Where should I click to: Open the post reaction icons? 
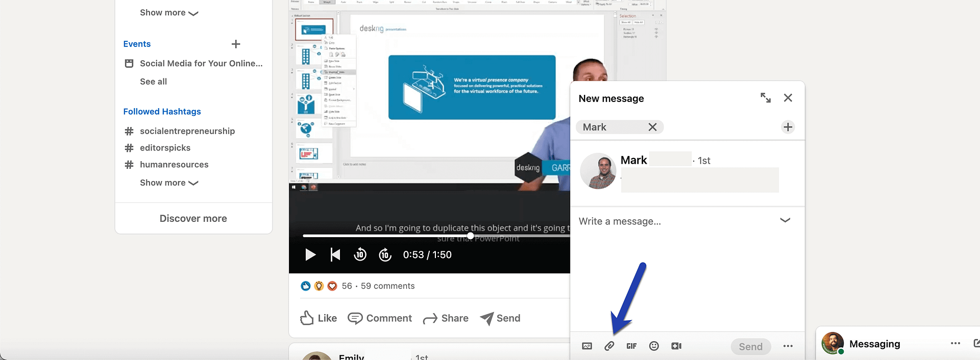[318, 286]
